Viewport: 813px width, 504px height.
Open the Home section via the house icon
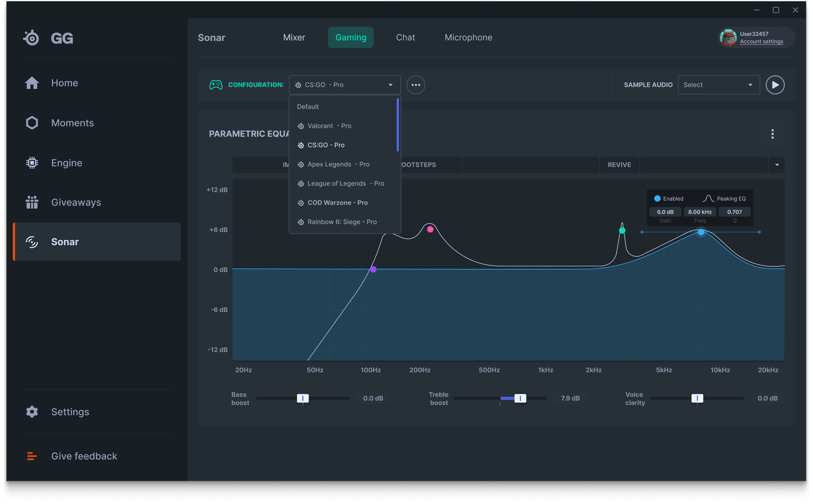point(32,83)
